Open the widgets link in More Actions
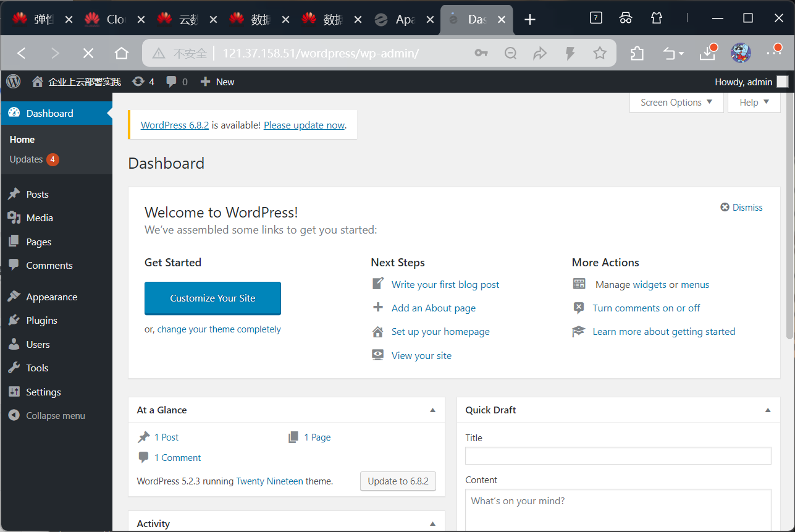Screen dimensions: 795x532 pos(649,284)
